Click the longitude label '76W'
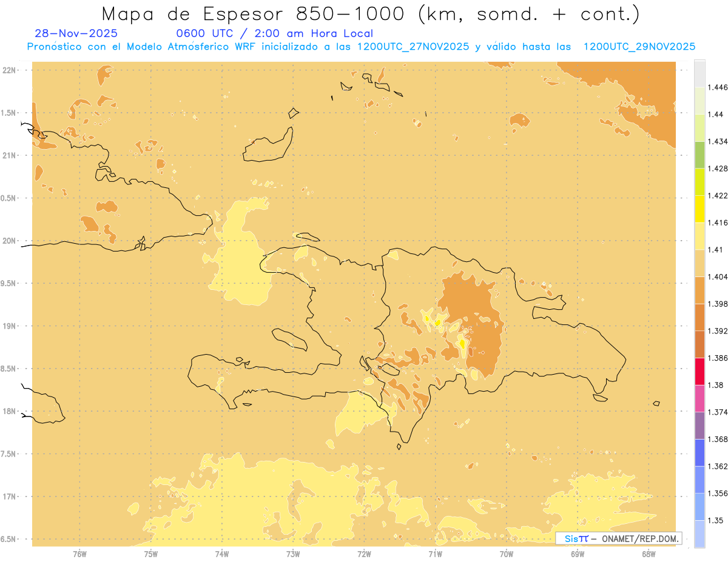Screen dimensions: 728x562 point(79,553)
